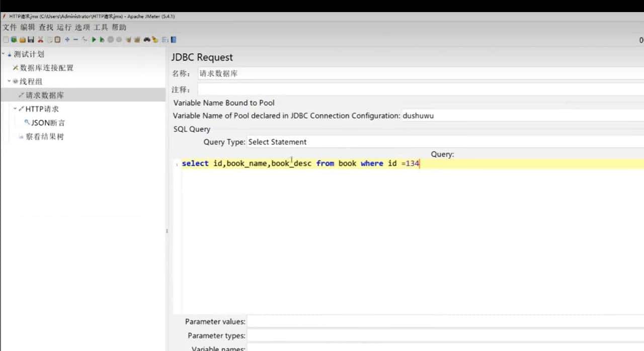
Task: Click the Start no pauses toolbar icon
Action: [102, 40]
